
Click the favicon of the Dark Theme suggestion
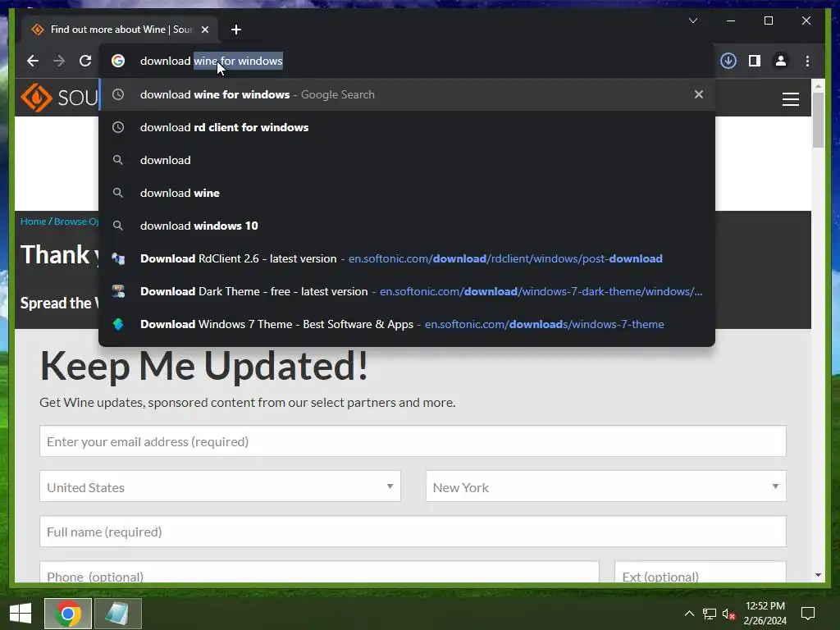pos(118,291)
